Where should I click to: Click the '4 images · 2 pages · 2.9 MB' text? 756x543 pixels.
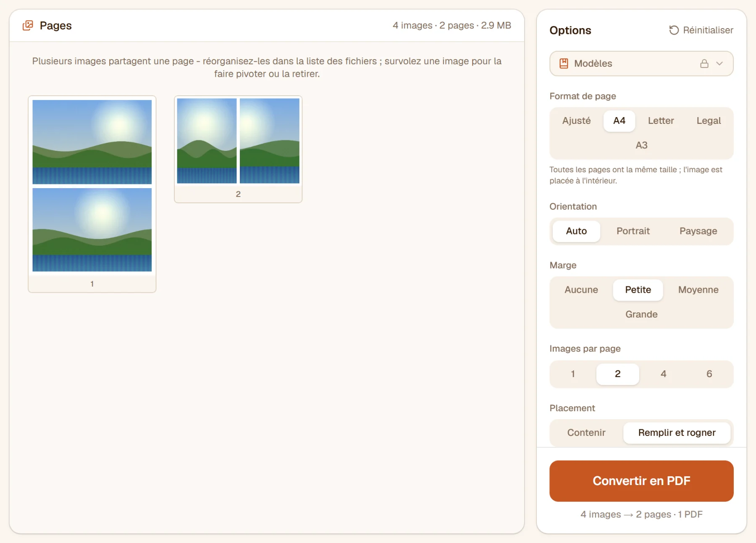tap(452, 26)
